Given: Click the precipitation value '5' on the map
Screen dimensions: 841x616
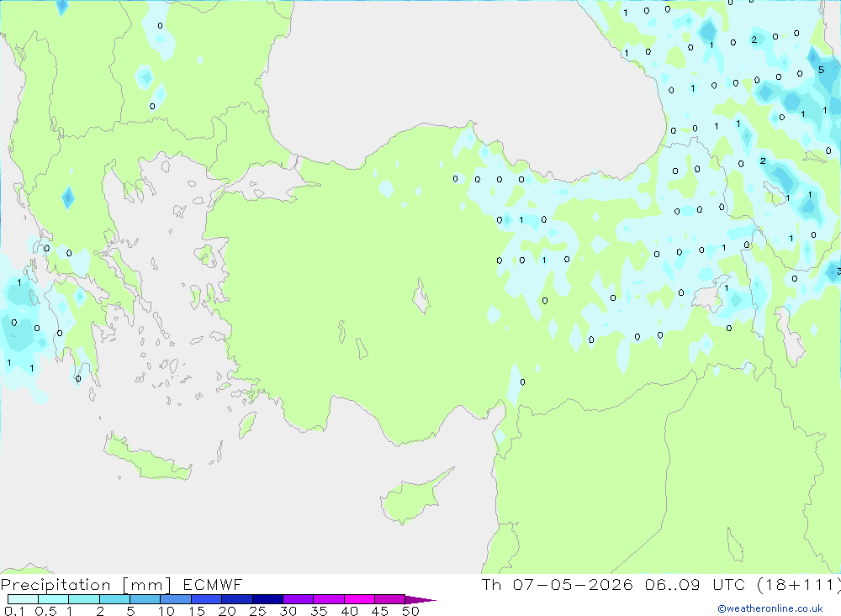Looking at the screenshot, I should coord(821,70).
